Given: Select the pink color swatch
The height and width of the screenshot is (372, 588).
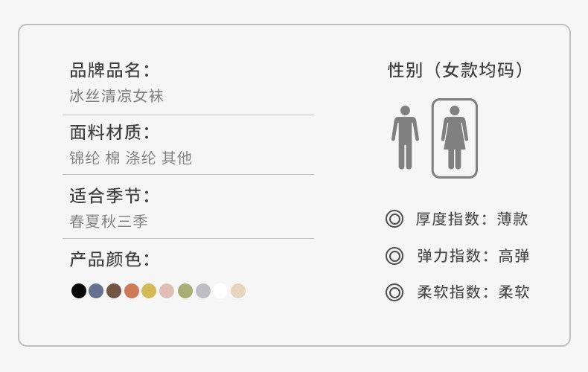Looking at the screenshot, I should tap(167, 291).
